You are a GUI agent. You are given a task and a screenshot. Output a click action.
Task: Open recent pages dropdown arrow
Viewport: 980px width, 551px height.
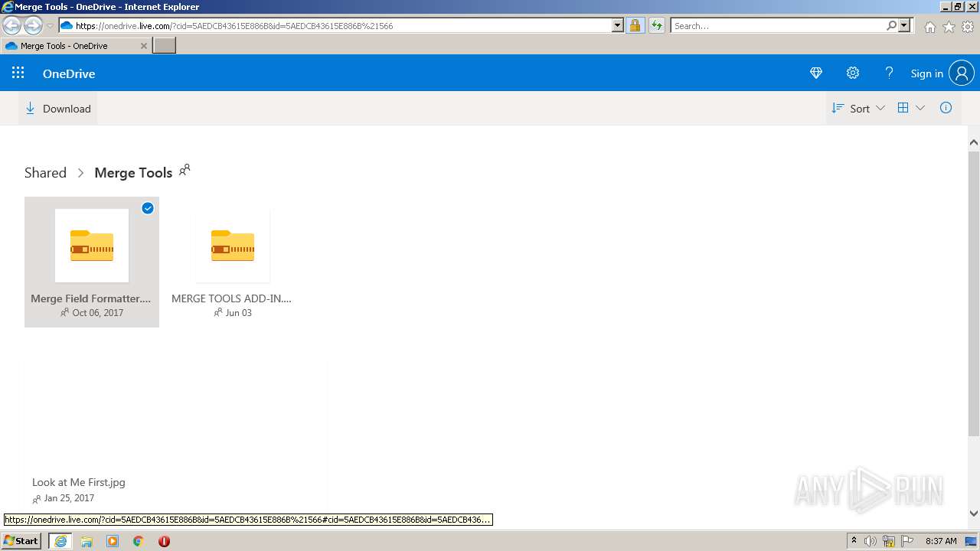coord(50,26)
